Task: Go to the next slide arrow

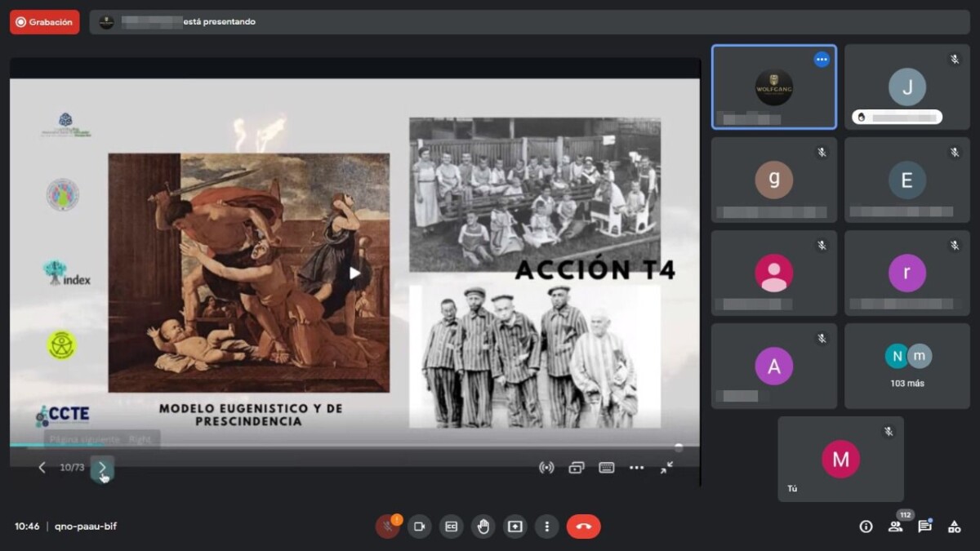Action: pyautogui.click(x=102, y=468)
